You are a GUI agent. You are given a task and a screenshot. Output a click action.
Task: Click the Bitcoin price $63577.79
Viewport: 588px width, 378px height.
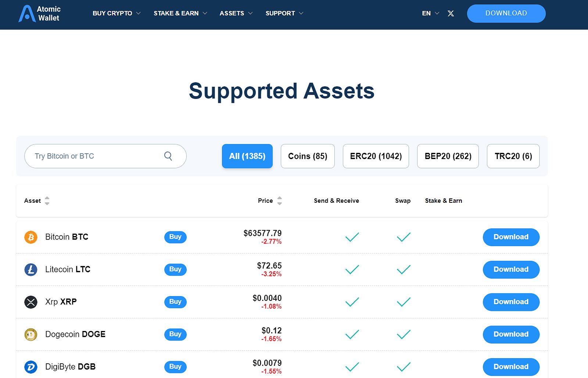262,233
